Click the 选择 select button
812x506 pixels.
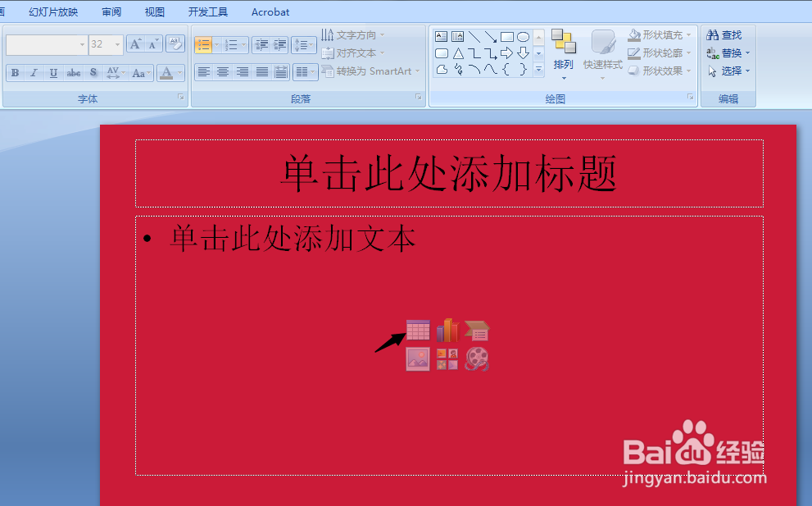[x=728, y=71]
